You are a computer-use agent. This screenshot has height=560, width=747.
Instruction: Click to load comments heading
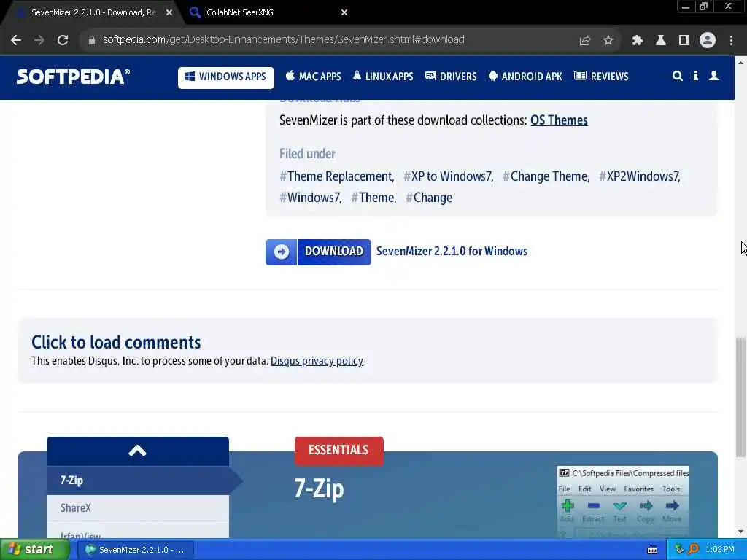pos(116,343)
